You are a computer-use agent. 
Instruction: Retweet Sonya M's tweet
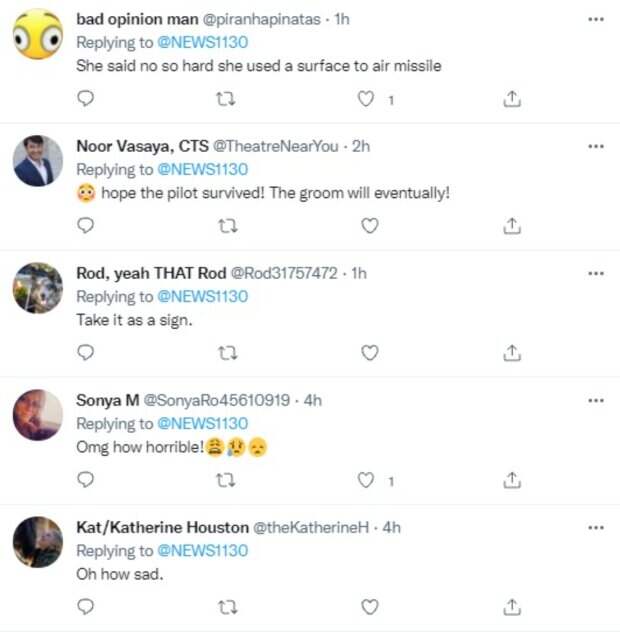pyautogui.click(x=227, y=480)
